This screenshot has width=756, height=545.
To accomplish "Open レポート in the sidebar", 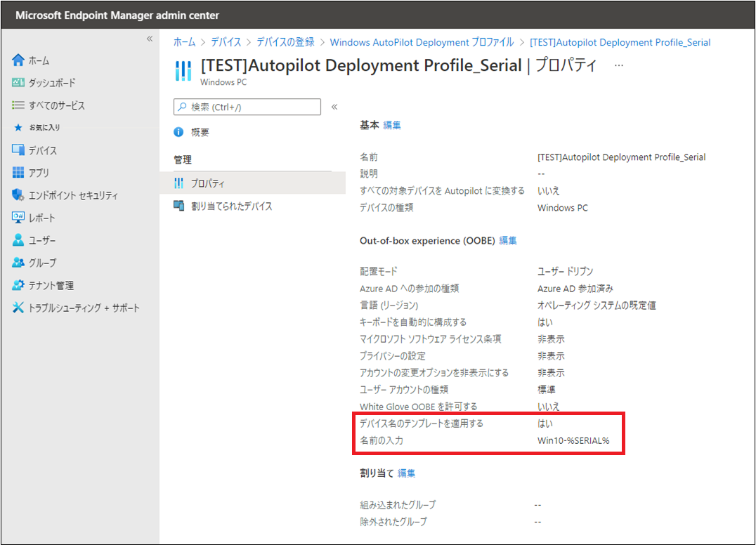I will 42,218.
